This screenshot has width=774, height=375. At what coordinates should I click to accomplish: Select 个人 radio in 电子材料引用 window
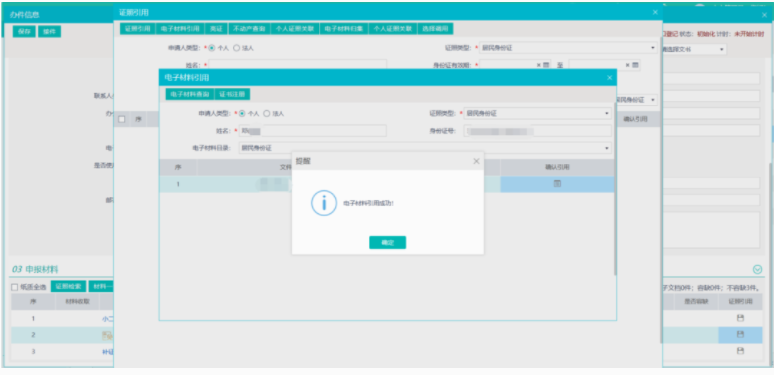tap(242, 113)
